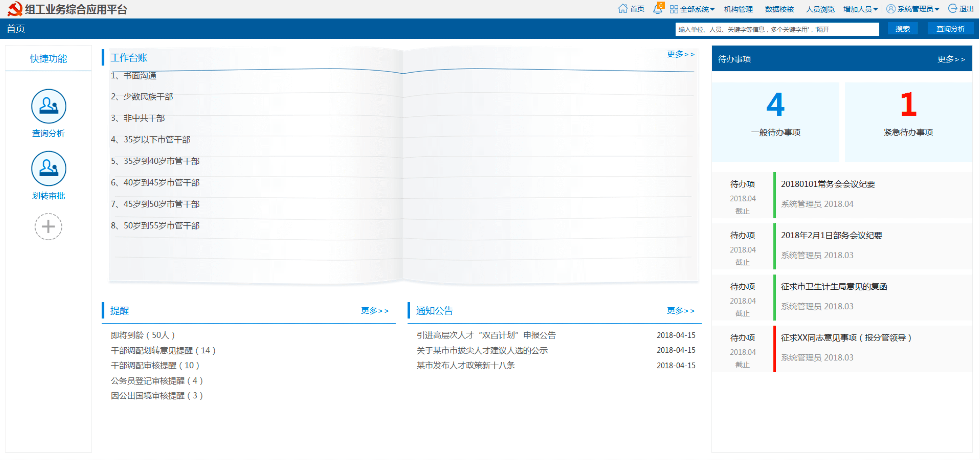The height and width of the screenshot is (460, 980).
Task: Add a new shortcut with plus icon
Action: point(48,227)
